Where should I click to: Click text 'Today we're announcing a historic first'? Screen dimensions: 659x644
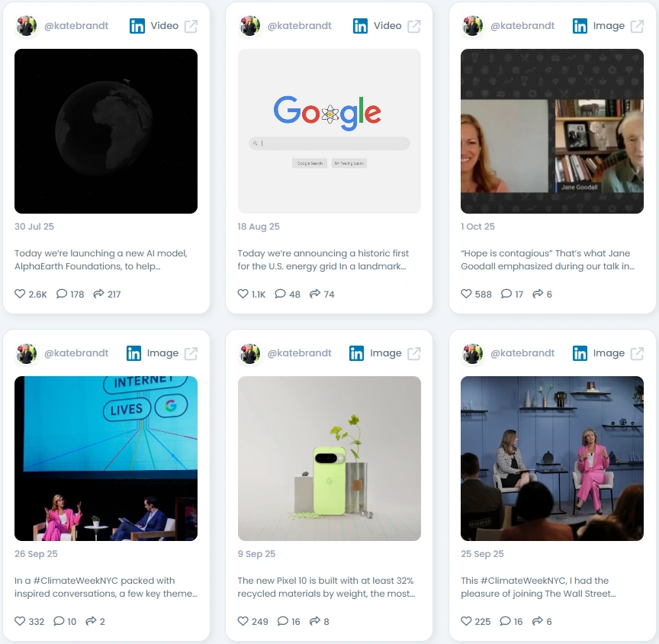(x=323, y=253)
